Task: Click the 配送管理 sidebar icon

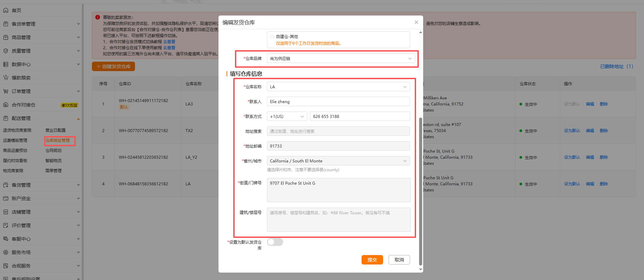Action: pos(6,118)
